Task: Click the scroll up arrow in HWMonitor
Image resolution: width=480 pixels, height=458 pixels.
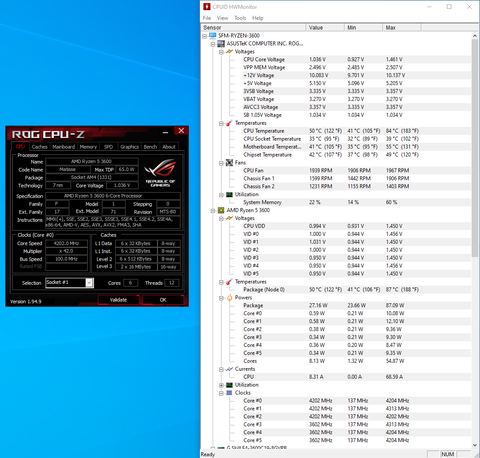Action: tap(475, 36)
